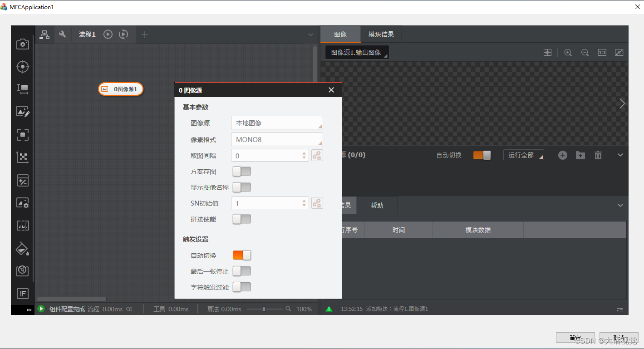Screen dimensions: 644x349
Task: Set image view to 1:1 scale
Action: click(x=602, y=53)
